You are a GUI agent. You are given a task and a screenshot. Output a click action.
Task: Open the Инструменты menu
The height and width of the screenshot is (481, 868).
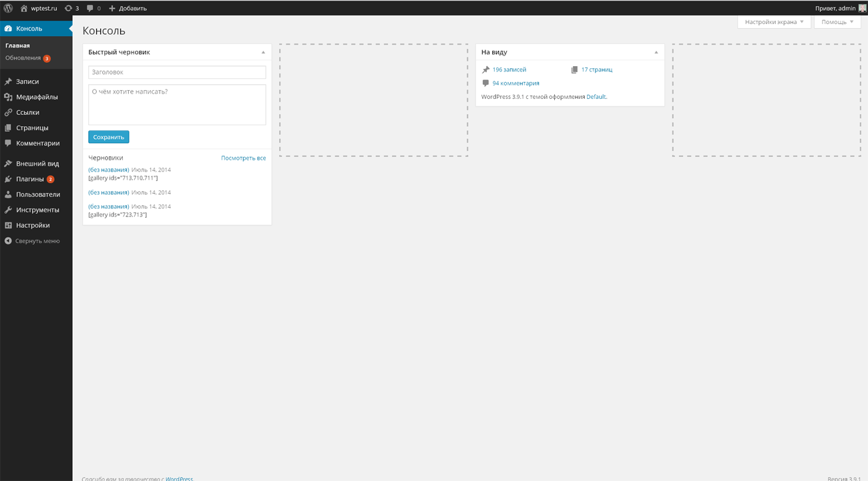coord(36,210)
